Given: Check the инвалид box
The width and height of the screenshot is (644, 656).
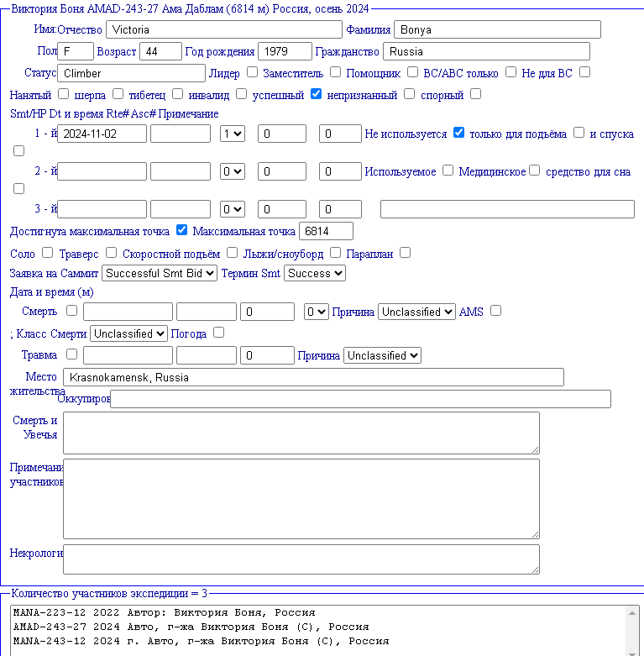Looking at the screenshot, I should click(241, 94).
